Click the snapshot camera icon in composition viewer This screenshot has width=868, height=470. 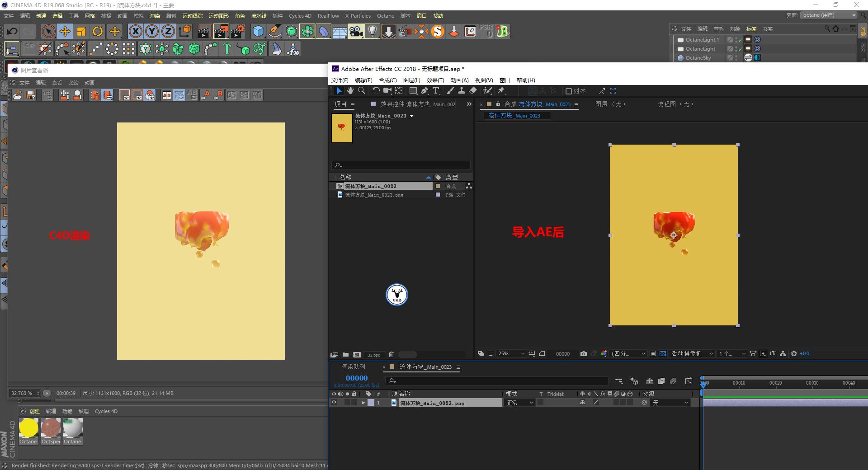point(583,354)
